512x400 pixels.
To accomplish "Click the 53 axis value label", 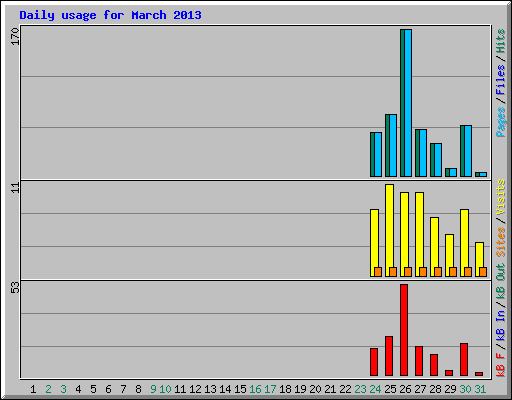I will [x=15, y=288].
